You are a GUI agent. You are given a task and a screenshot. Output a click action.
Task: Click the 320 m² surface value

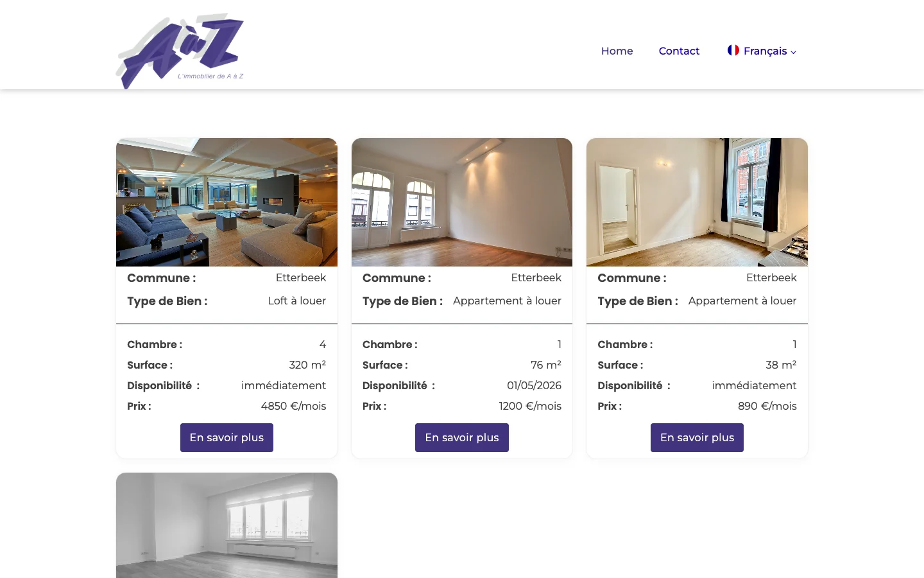click(x=307, y=365)
